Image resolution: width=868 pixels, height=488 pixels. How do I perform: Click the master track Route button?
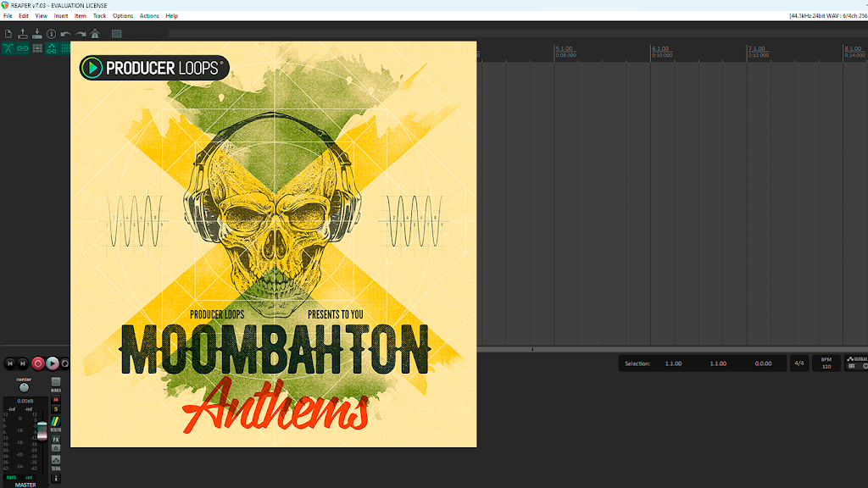pos(55,424)
